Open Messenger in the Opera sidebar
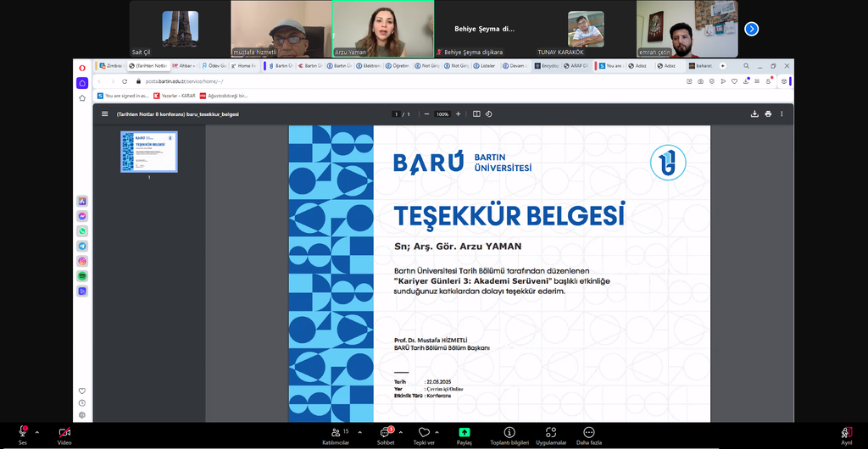868x449 pixels. tap(82, 216)
